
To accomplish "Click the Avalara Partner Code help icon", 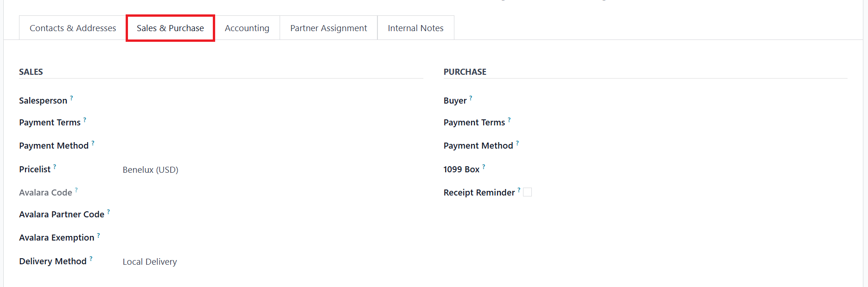I will (108, 212).
